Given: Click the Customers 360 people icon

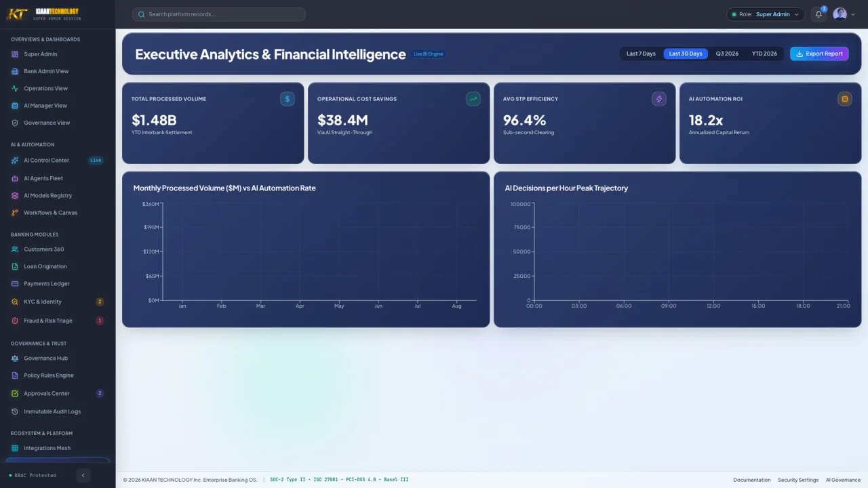Looking at the screenshot, I should pos(15,249).
